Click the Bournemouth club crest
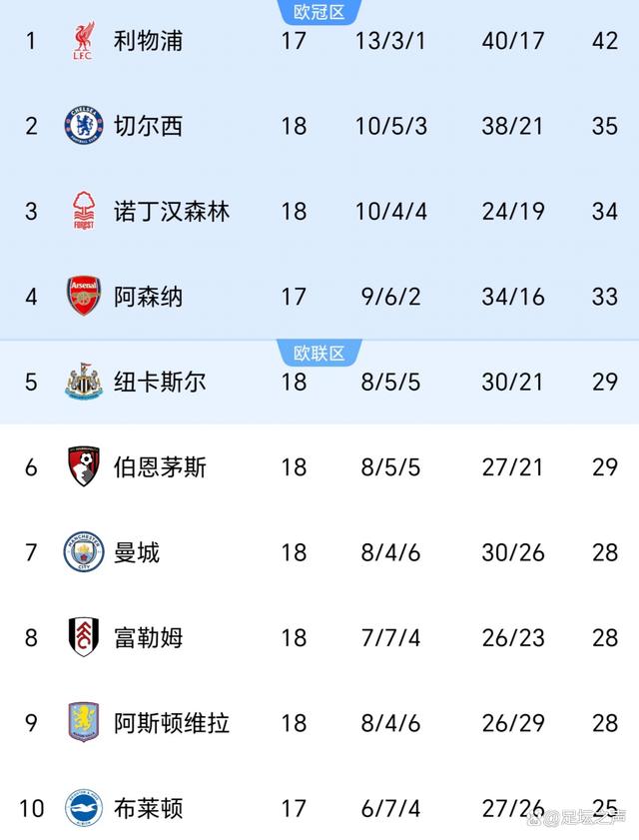 84,466
